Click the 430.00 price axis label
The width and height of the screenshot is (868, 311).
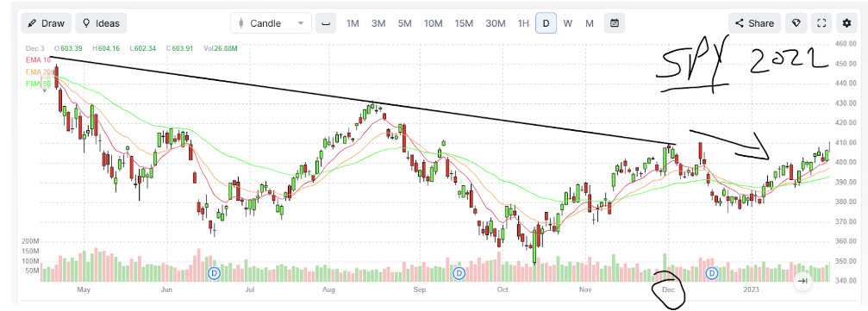point(846,103)
